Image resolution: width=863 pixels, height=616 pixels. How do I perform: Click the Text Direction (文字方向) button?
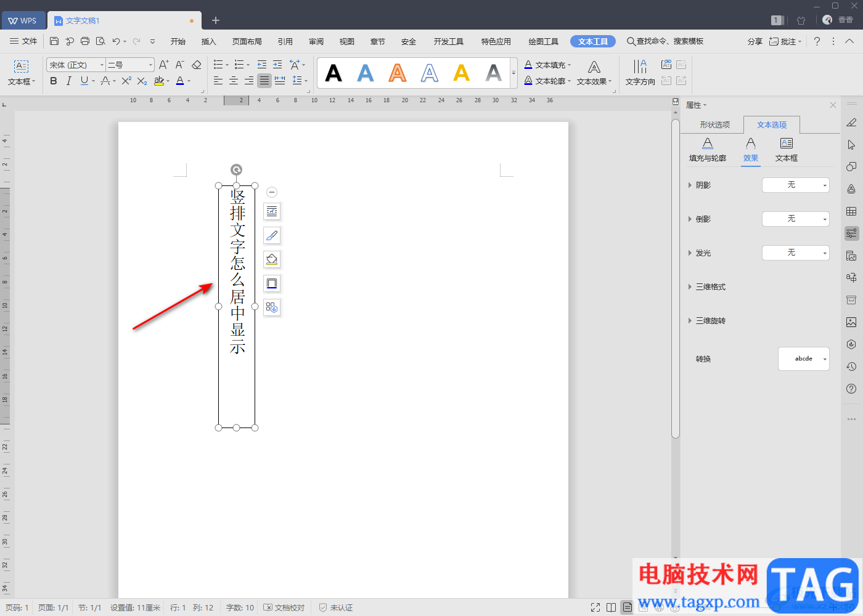coord(640,72)
